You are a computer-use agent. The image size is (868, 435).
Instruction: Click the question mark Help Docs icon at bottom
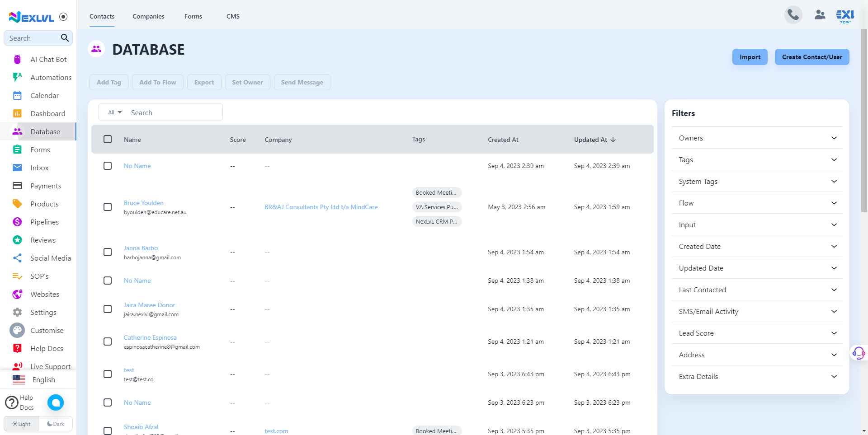click(11, 402)
